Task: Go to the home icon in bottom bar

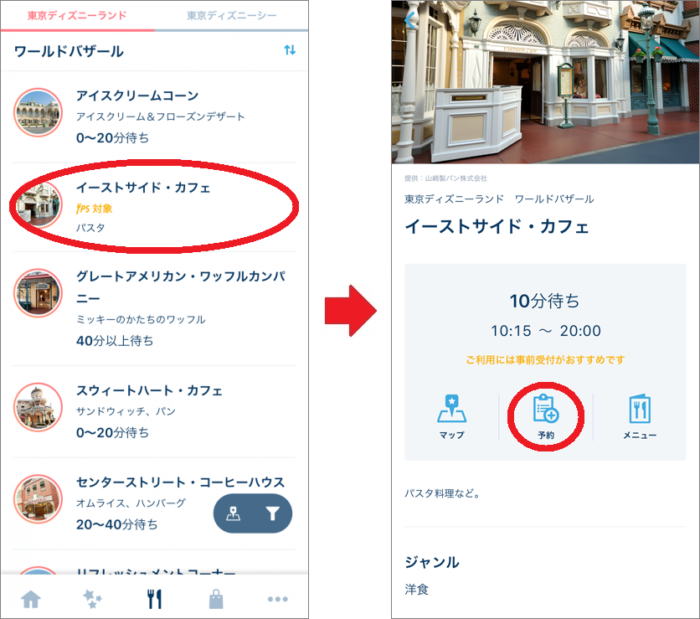Action: point(32,599)
